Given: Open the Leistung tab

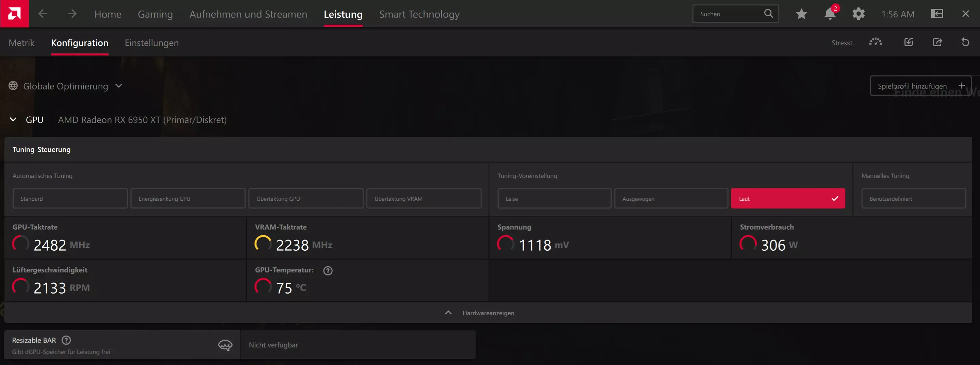Looking at the screenshot, I should coord(343,14).
